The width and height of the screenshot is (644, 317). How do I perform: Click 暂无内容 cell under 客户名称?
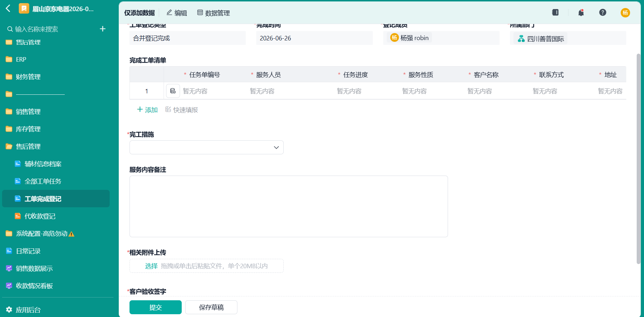[x=480, y=91]
